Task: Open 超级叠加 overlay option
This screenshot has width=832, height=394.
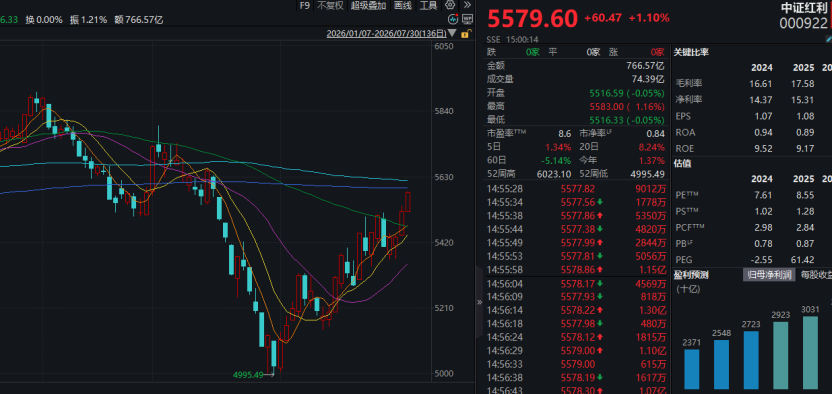Action: click(368, 5)
